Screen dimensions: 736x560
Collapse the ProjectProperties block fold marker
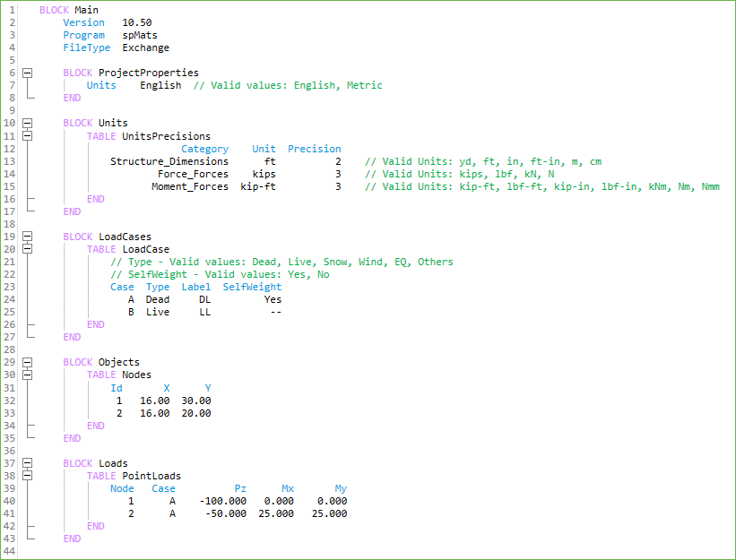(x=28, y=73)
